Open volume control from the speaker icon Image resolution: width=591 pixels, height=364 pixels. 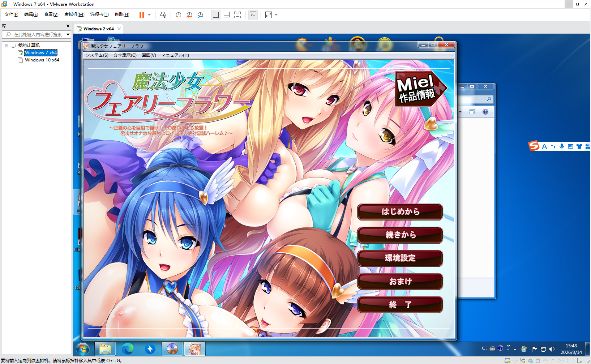tap(552, 349)
